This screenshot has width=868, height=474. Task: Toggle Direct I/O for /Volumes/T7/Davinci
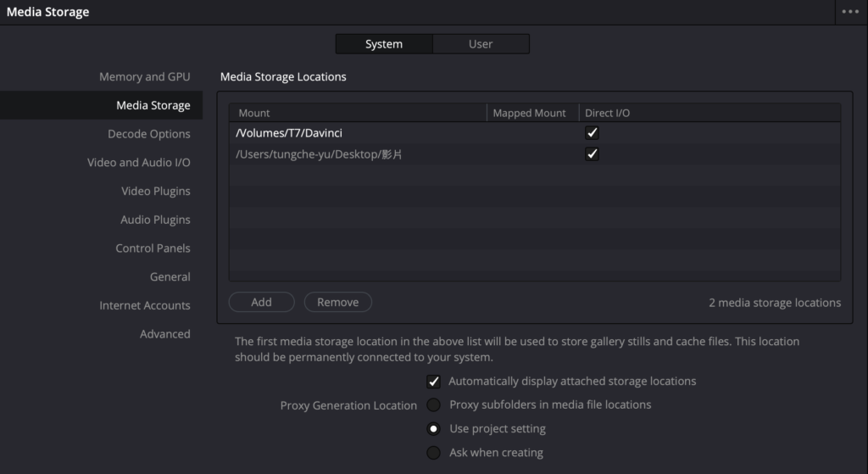(593, 133)
